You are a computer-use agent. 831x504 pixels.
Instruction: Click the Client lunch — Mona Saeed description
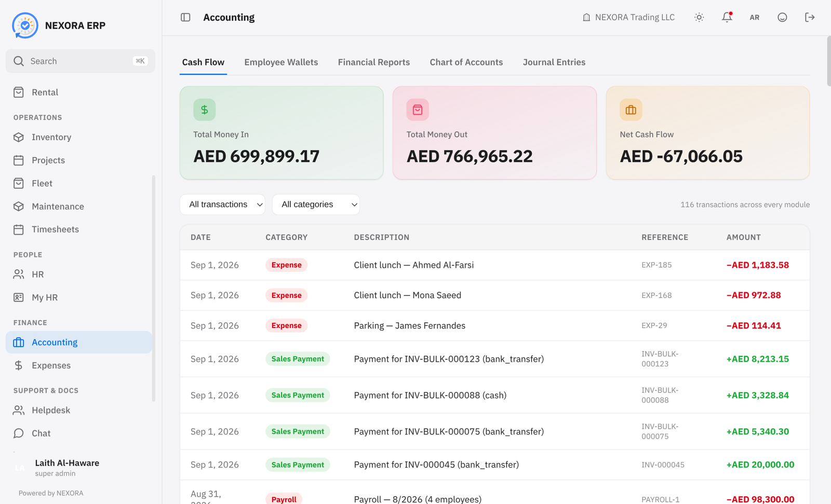pos(408,295)
